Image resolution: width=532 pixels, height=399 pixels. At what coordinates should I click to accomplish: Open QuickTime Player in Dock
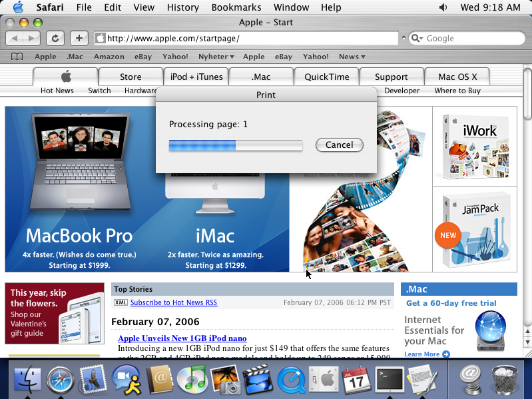pyautogui.click(x=291, y=380)
